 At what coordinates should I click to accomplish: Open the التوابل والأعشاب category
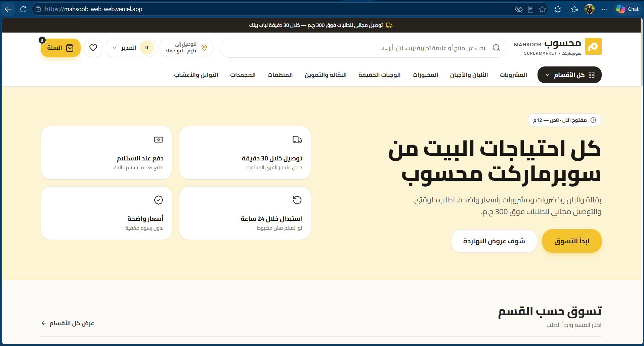196,75
